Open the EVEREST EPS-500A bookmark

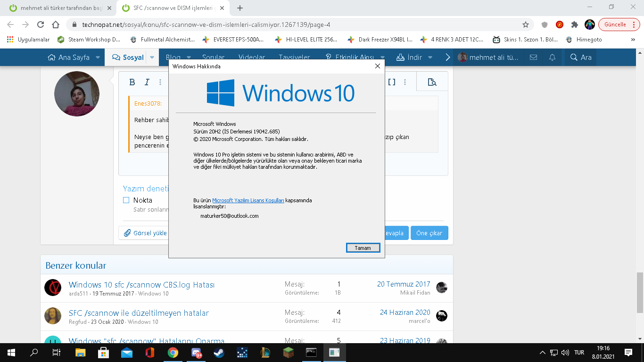(x=233, y=40)
